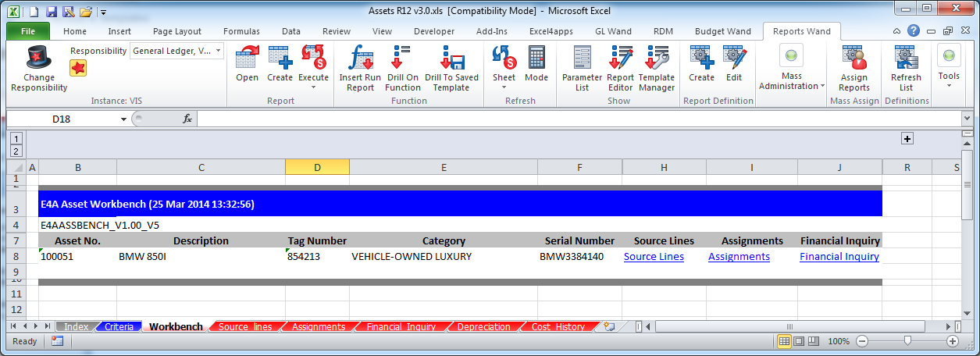This screenshot has width=980, height=356.
Task: Click the Excel Help question mark icon
Action: pos(913,31)
